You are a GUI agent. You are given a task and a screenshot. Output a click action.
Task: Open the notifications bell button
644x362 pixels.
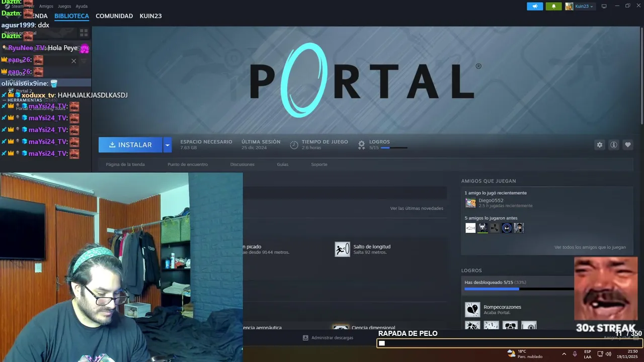(553, 6)
